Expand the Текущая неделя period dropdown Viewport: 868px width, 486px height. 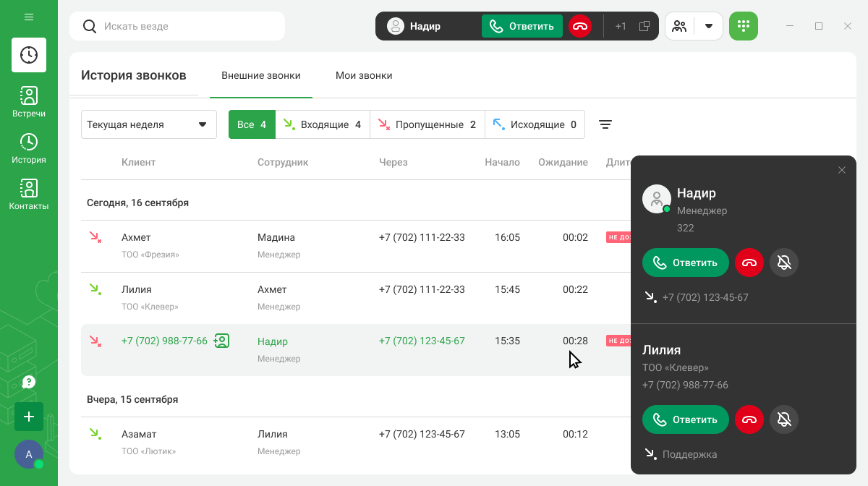tap(149, 124)
